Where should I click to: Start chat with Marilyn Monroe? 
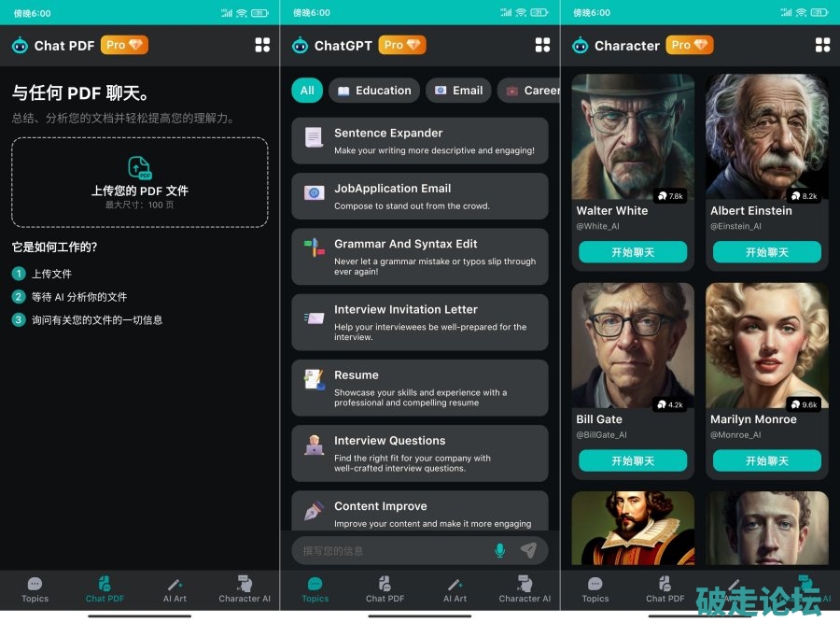[766, 460]
